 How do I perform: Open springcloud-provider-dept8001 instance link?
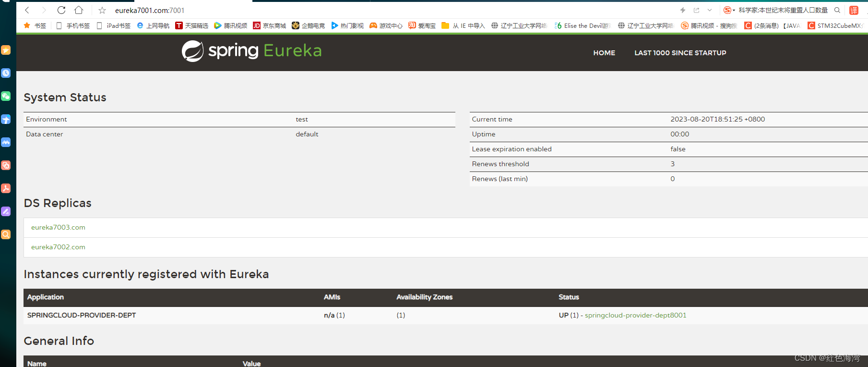(635, 315)
